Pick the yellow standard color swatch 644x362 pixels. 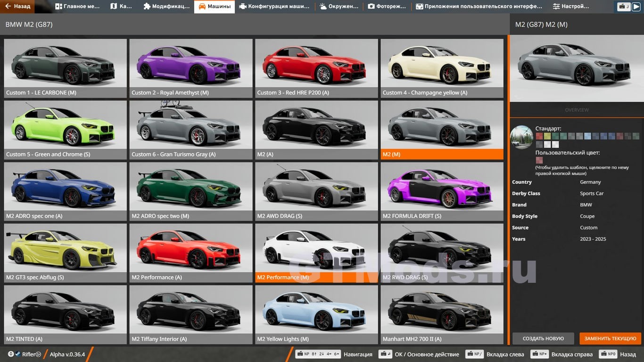tap(547, 136)
